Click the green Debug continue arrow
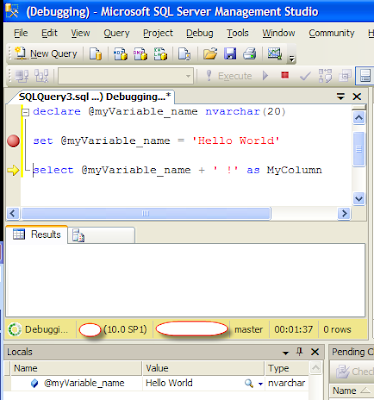The image size is (374, 400). (265, 76)
